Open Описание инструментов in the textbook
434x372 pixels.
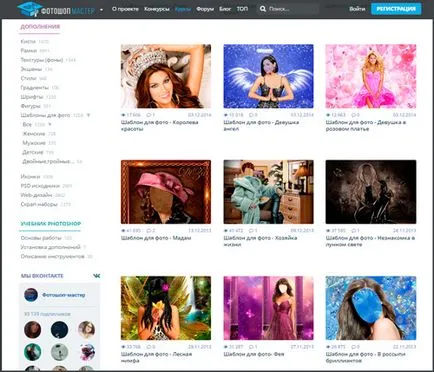52,257
